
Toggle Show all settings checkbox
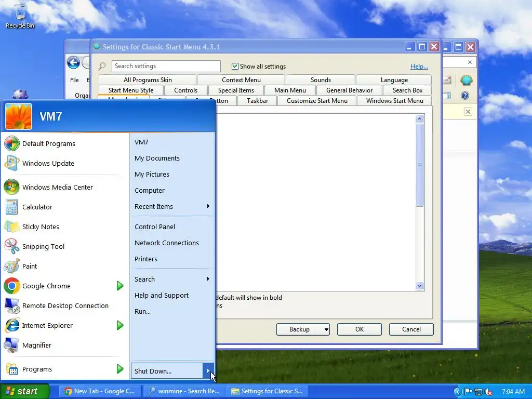click(235, 66)
